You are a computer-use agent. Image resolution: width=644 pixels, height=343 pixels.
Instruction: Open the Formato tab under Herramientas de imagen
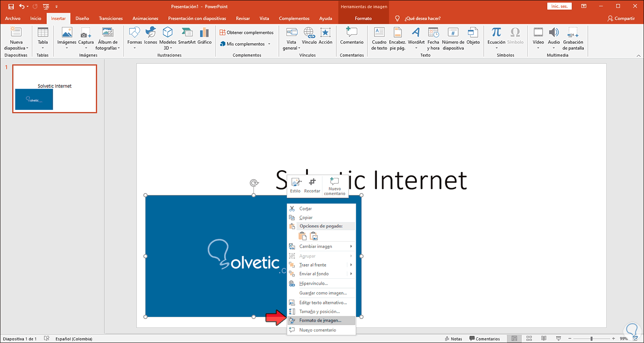[363, 18]
